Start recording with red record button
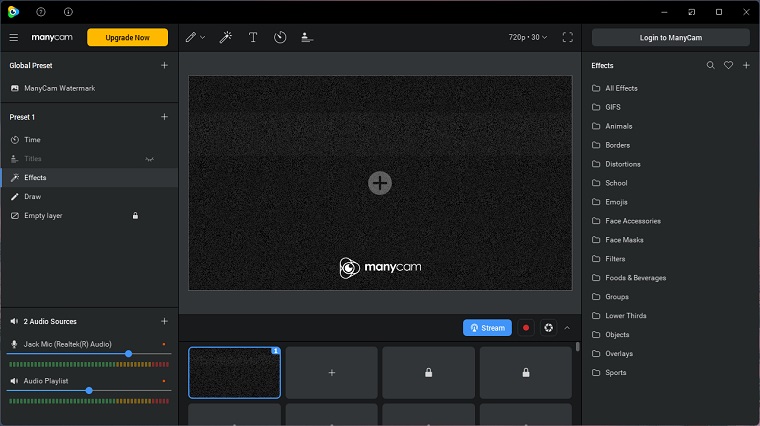Viewport: 760px width, 426px height. coord(526,328)
